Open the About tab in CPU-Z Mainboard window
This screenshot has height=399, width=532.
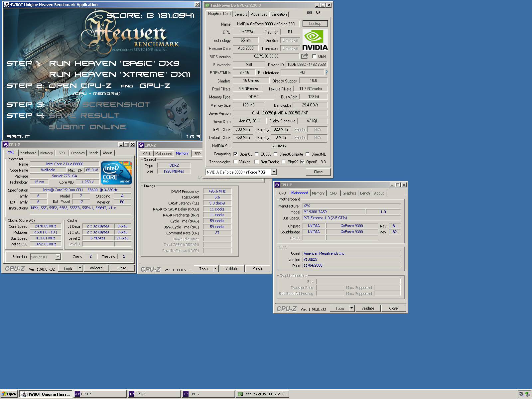click(379, 193)
